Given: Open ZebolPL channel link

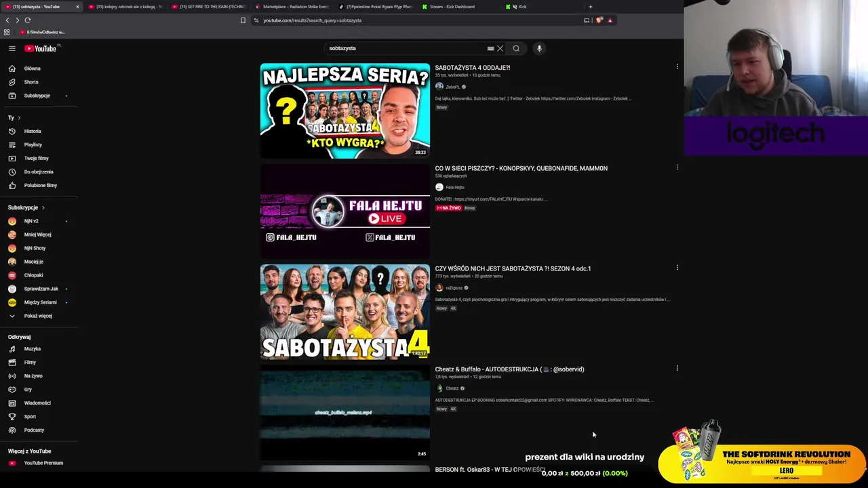Looking at the screenshot, I should [x=452, y=87].
